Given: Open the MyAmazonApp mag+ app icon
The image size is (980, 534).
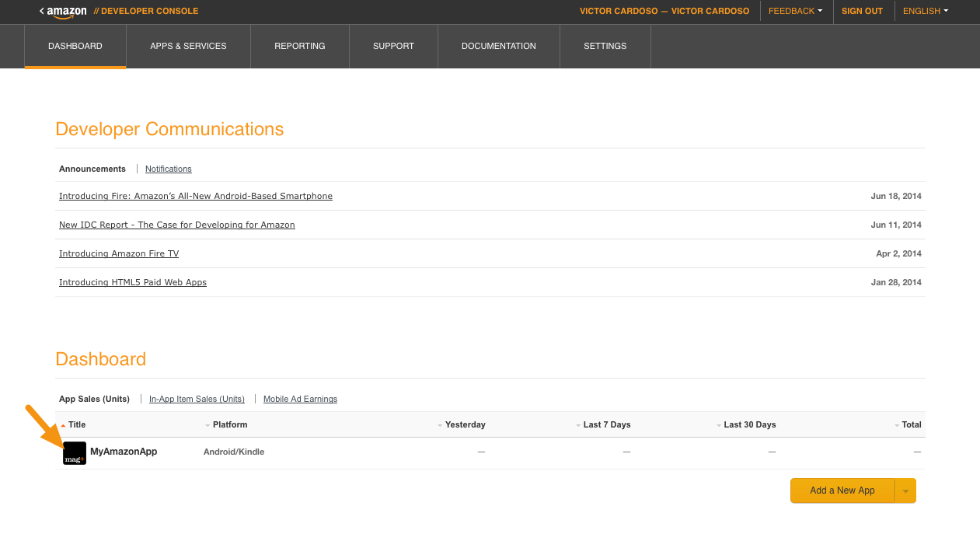Looking at the screenshot, I should pos(75,453).
